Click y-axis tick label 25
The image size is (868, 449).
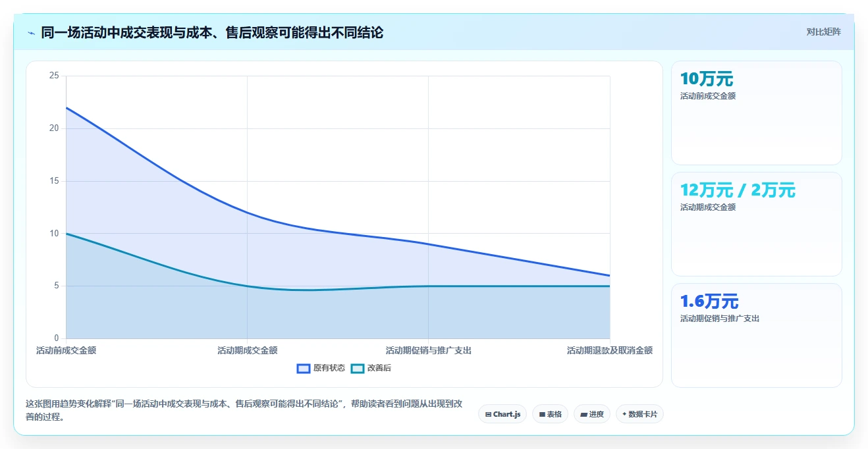[x=54, y=76]
